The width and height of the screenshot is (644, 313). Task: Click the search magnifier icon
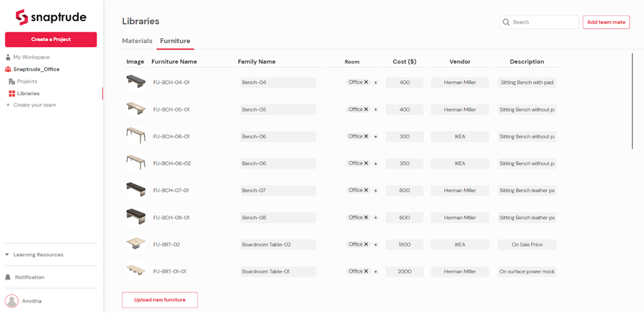(x=506, y=22)
